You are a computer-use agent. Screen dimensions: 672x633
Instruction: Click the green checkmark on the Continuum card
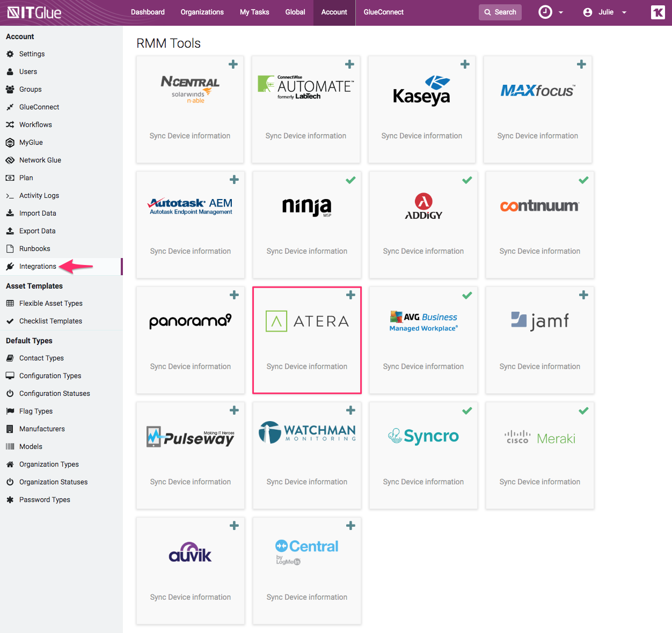coord(583,180)
